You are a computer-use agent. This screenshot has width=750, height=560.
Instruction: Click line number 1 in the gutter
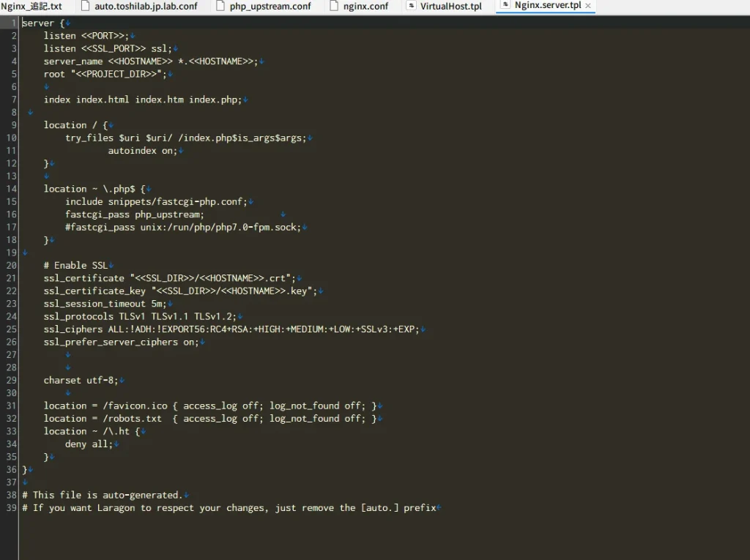pos(14,23)
